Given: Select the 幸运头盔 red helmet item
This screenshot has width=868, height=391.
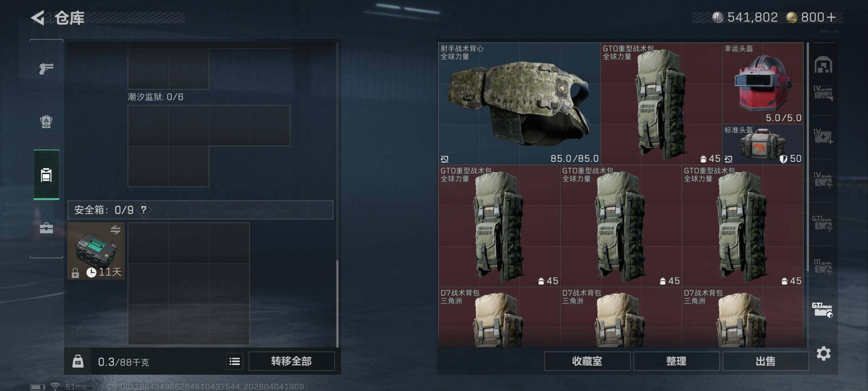Looking at the screenshot, I should pos(762,83).
